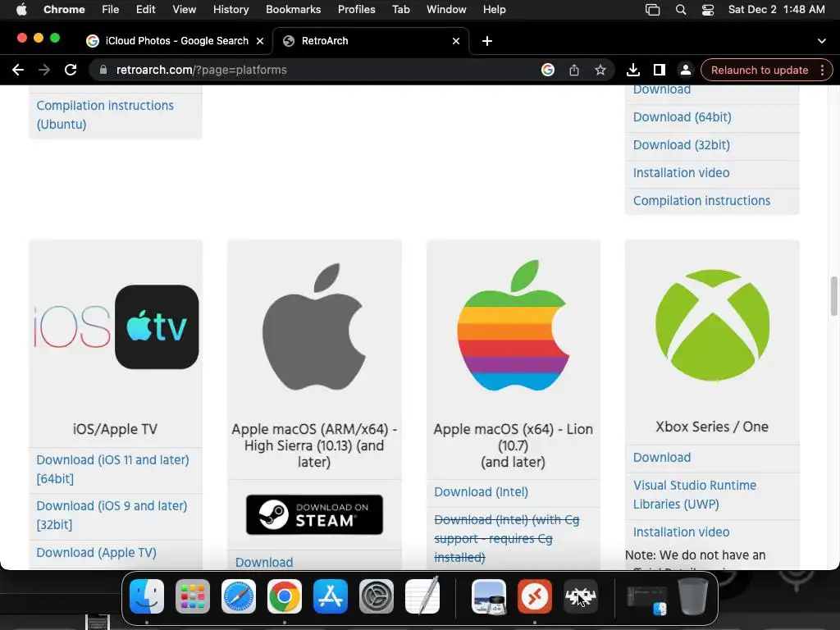Click Download (iOS 9 and later) [32bit]
The image size is (840, 630).
pos(112,515)
